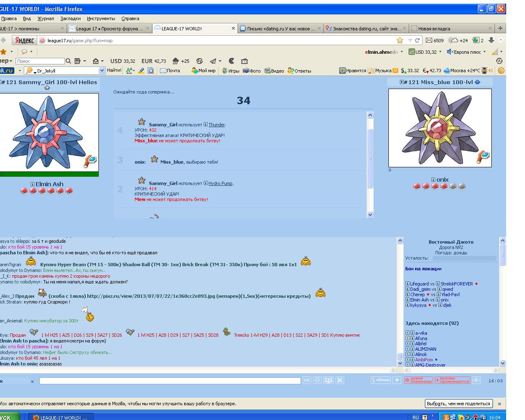
Task: Open the Закладки menu
Action: click(x=71, y=18)
